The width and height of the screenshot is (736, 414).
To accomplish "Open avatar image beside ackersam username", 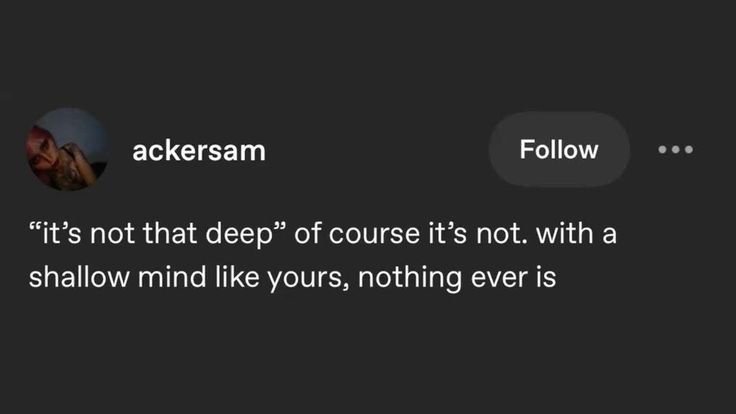I will point(68,149).
